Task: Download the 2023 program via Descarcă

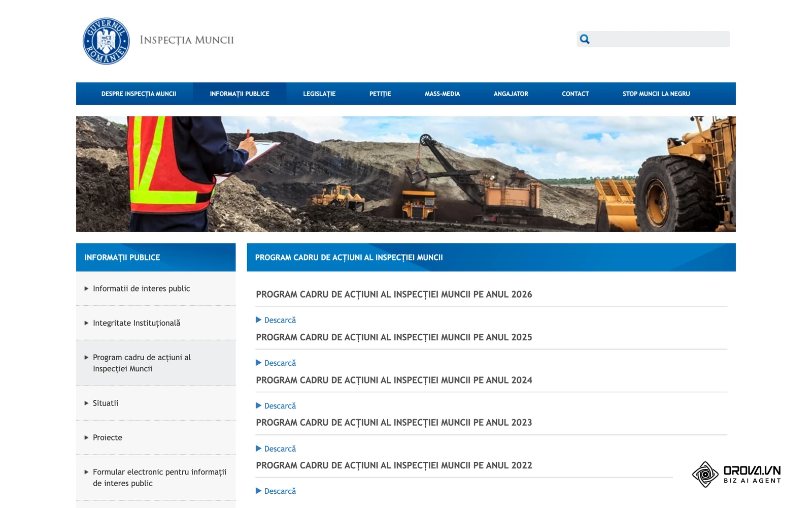Action: [x=276, y=449]
